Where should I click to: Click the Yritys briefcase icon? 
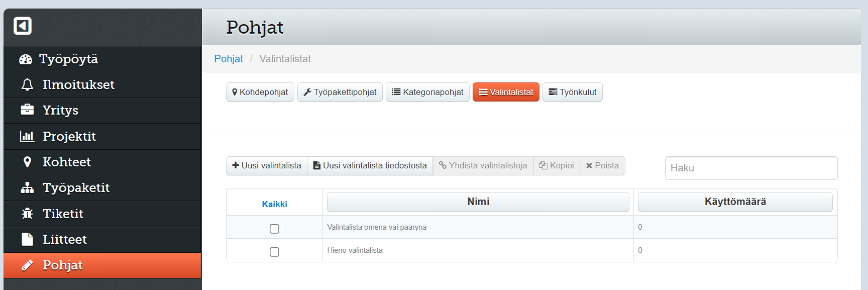(x=27, y=110)
